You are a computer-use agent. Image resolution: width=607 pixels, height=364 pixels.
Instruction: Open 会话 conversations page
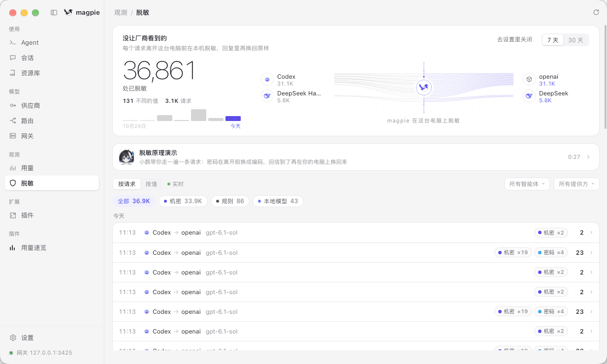tap(52, 58)
